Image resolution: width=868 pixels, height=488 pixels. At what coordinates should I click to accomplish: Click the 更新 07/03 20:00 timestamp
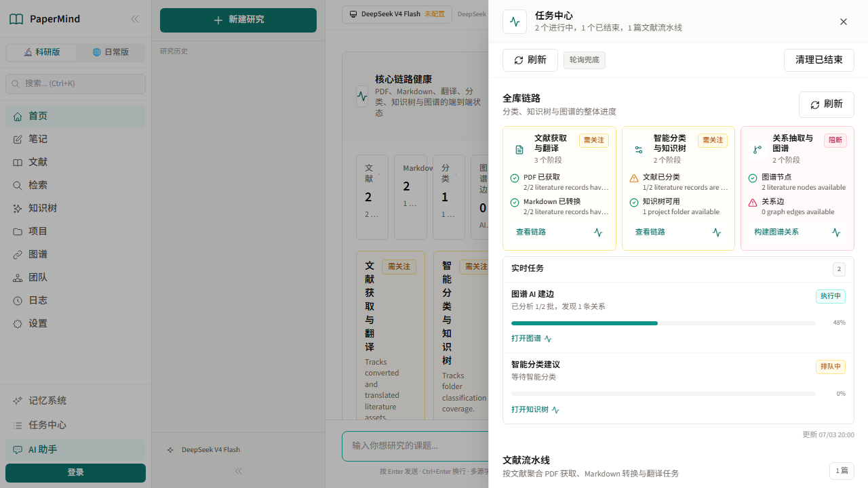[x=828, y=435]
